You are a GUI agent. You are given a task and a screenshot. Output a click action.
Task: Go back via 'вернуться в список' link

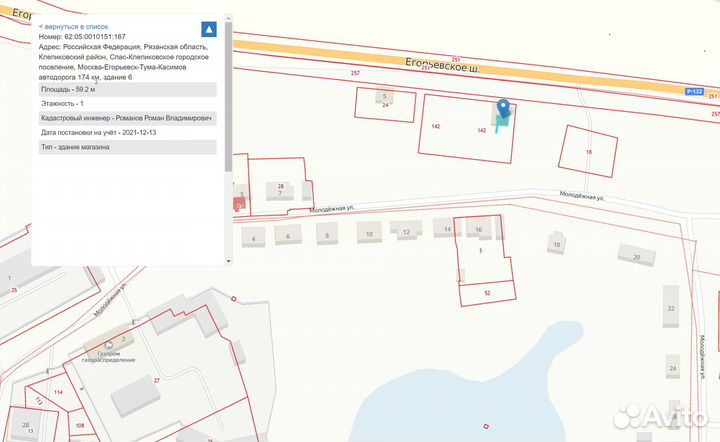73,26
